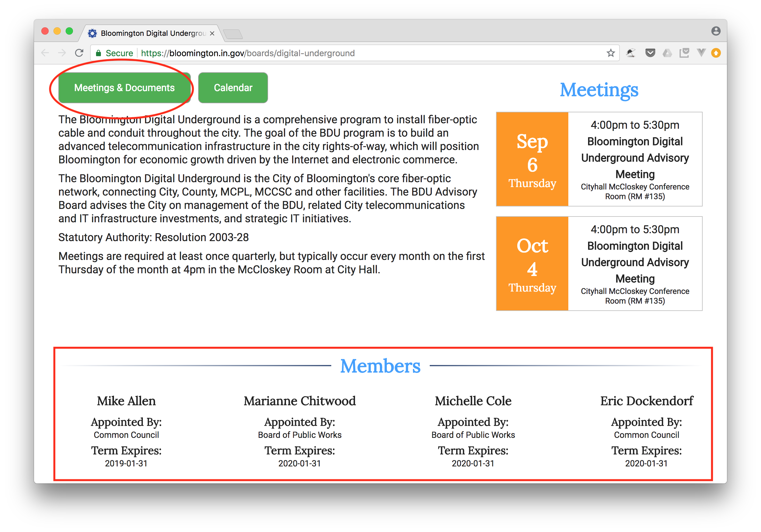Open the Chrome profile avatar icon

716,31
